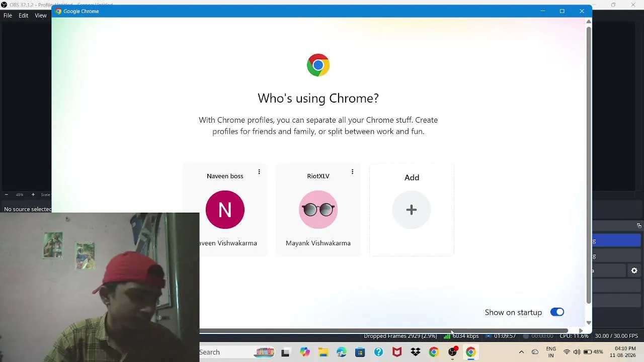Click the RiotXLV profile name
The width and height of the screenshot is (644, 362).
(318, 176)
